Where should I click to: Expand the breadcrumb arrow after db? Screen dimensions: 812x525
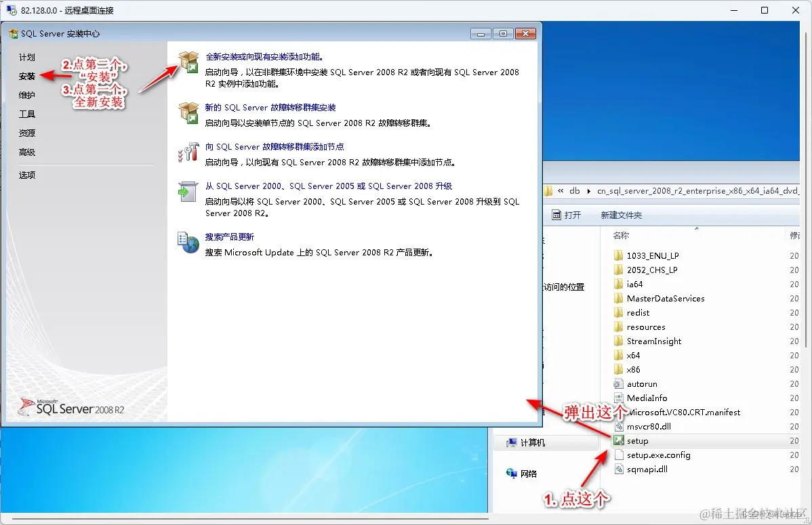589,191
